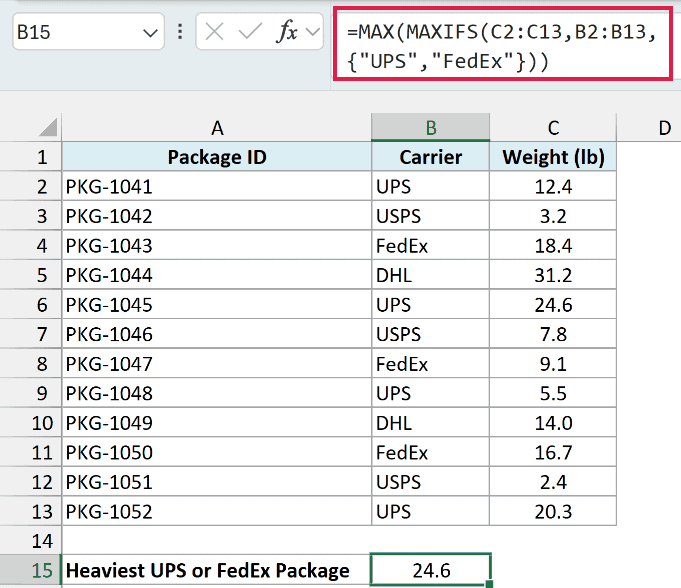Select cell containing PKG-1052

tap(217, 511)
